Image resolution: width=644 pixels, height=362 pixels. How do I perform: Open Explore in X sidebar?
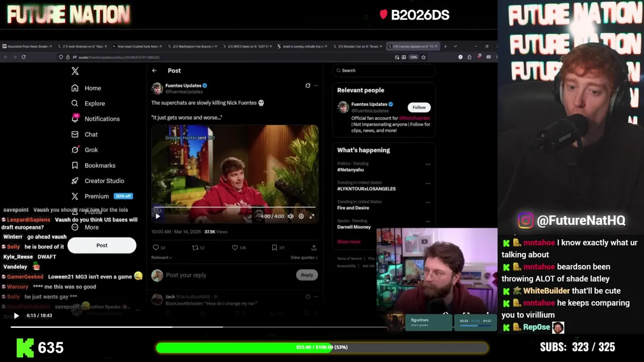pos(88,104)
